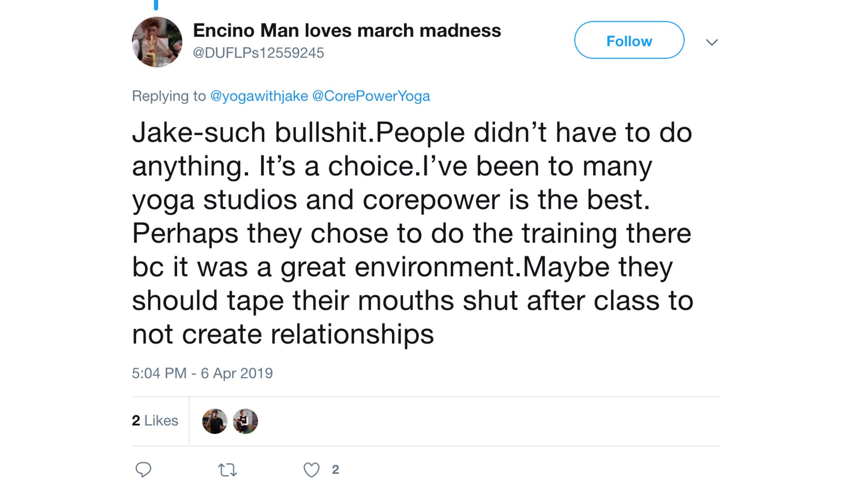The image size is (868, 488).
Task: Follow the Encino Man account
Action: pos(629,40)
